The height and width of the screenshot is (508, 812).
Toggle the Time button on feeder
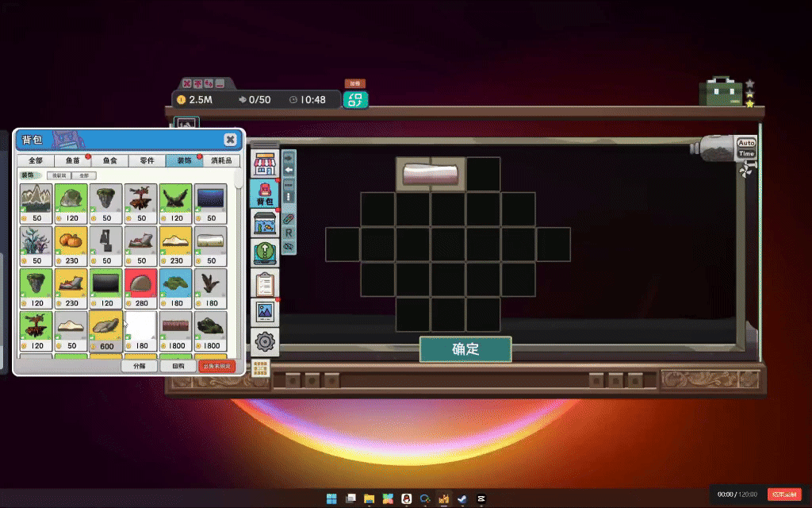pyautogui.click(x=746, y=154)
